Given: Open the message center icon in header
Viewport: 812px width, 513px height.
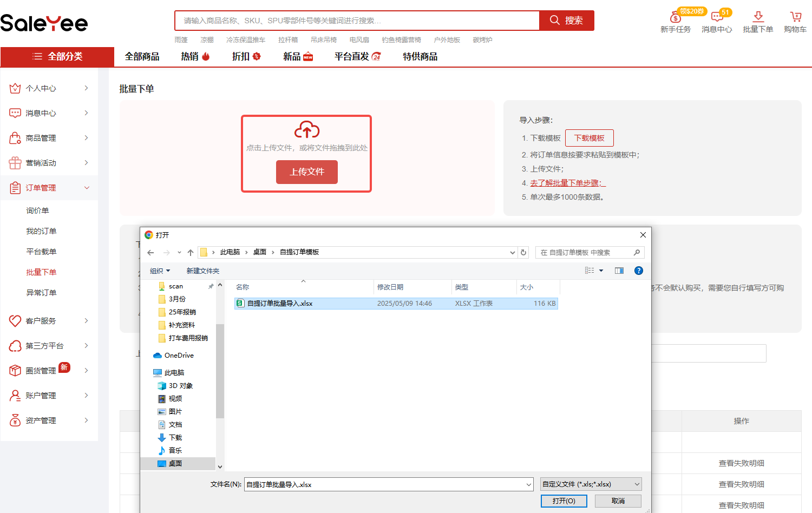Looking at the screenshot, I should 717,17.
